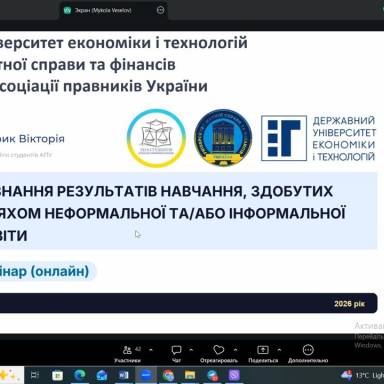The width and height of the screenshot is (384, 384).
Task: Click the '(онлайн)' label on the slide
Action: tap(60, 271)
